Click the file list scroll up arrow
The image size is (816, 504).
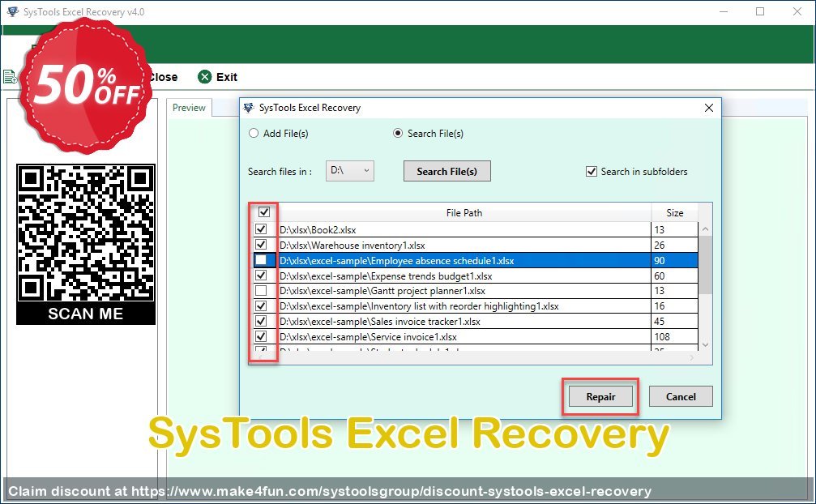705,229
